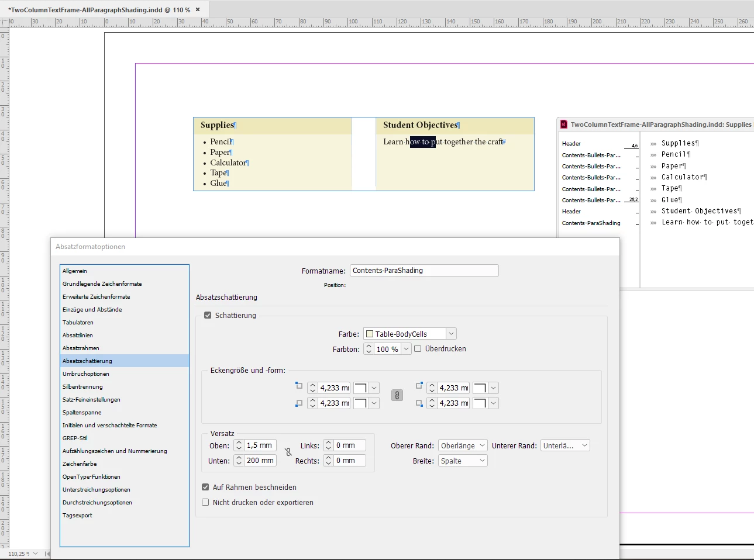754x560 pixels.
Task: Open the Oberer Rand dropdown
Action: (x=463, y=445)
